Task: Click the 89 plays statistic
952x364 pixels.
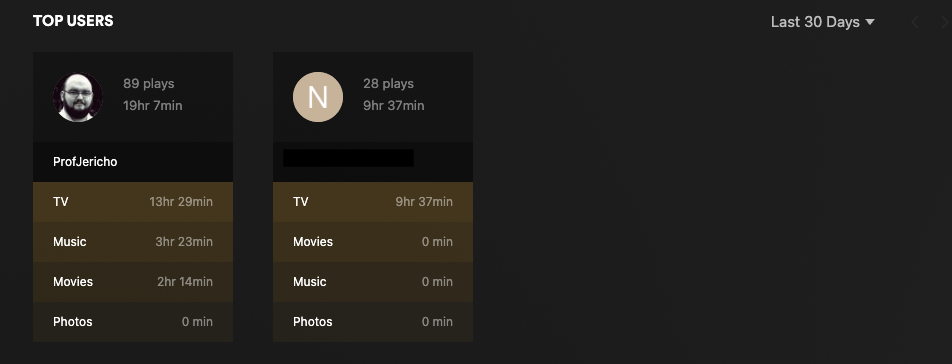Action: (x=149, y=84)
